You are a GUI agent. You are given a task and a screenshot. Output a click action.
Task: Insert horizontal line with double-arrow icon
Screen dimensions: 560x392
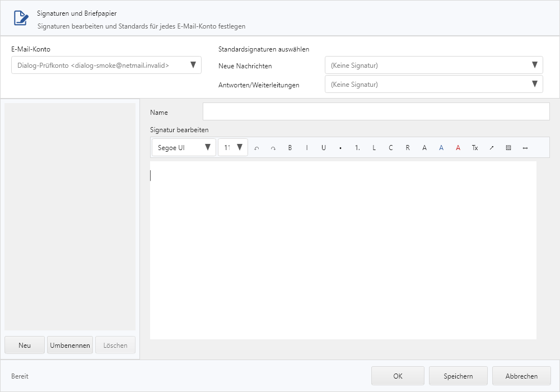[x=525, y=148]
